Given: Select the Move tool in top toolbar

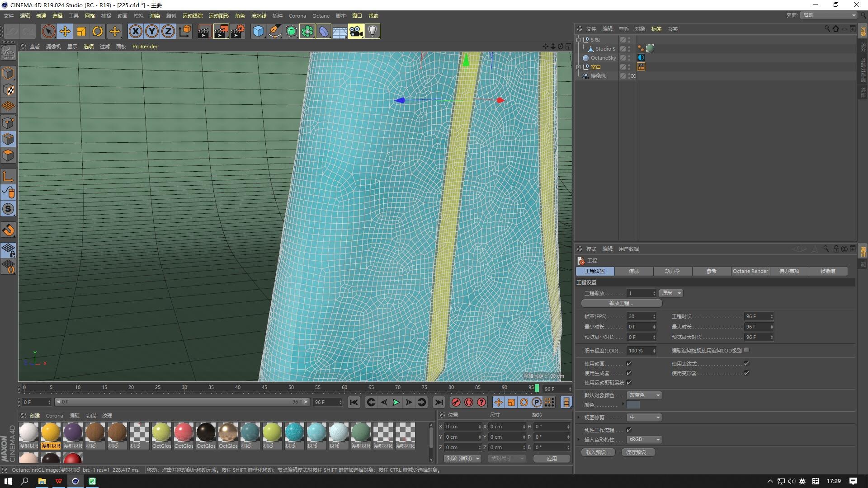Looking at the screenshot, I should 65,31.
